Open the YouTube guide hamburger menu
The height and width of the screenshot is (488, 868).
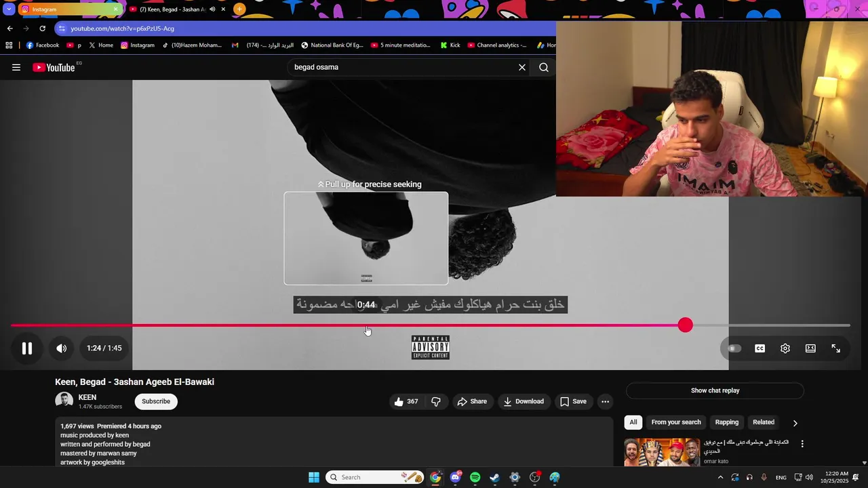tap(16, 67)
